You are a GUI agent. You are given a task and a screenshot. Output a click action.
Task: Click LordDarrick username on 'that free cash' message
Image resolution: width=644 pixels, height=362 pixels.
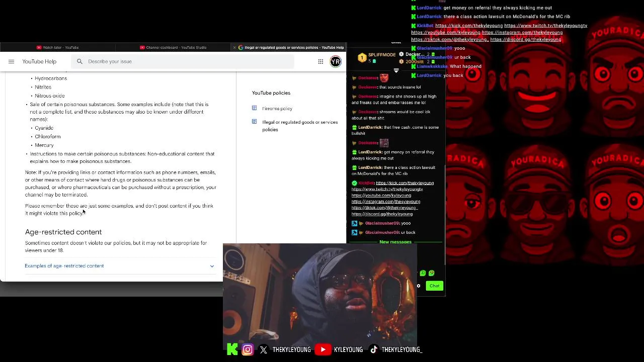tap(370, 127)
